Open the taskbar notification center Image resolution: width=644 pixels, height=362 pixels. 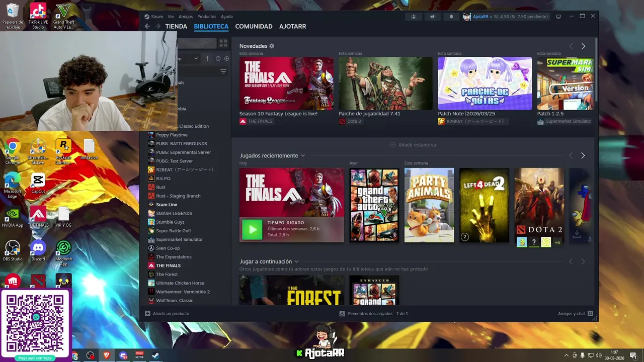pyautogui.click(x=633, y=355)
